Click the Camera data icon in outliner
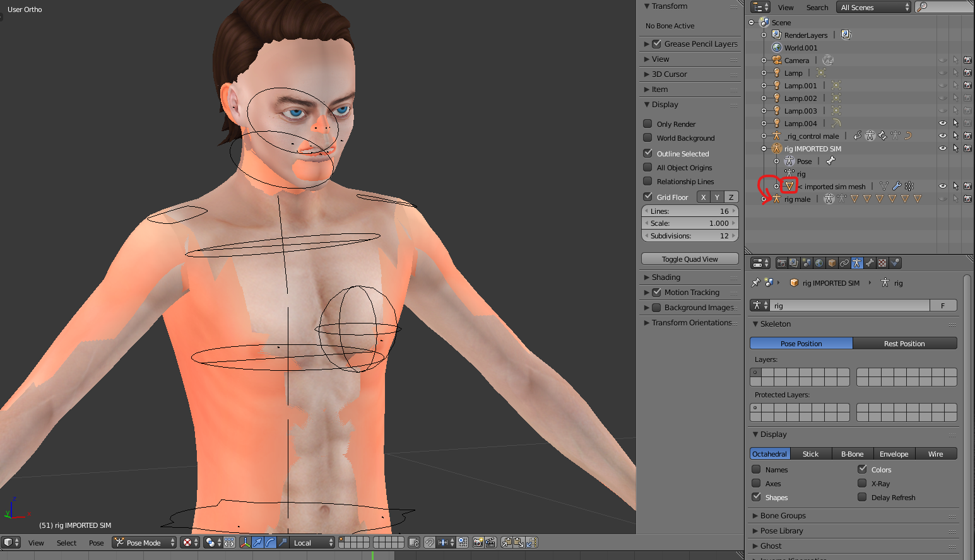Viewport: 975px width, 560px height. click(x=829, y=60)
